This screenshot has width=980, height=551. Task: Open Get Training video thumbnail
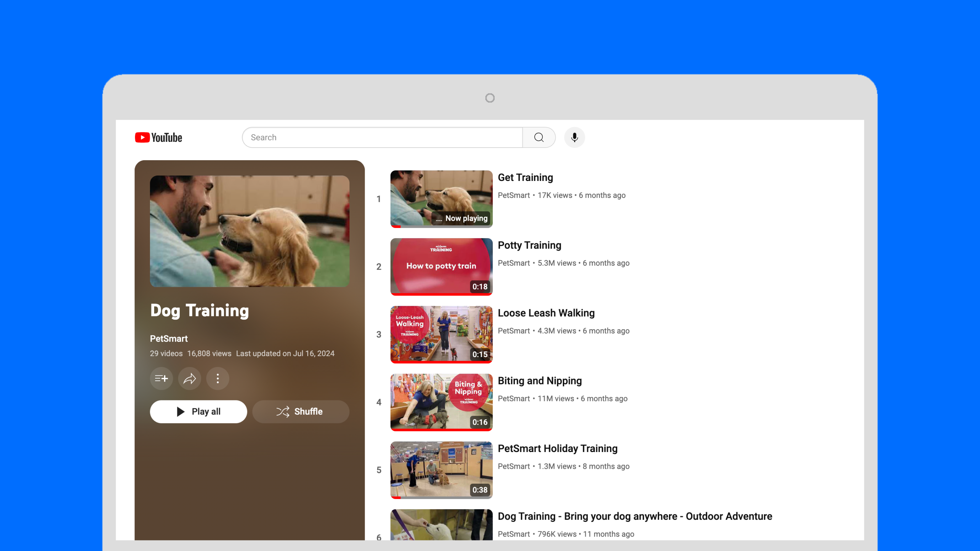coord(441,199)
